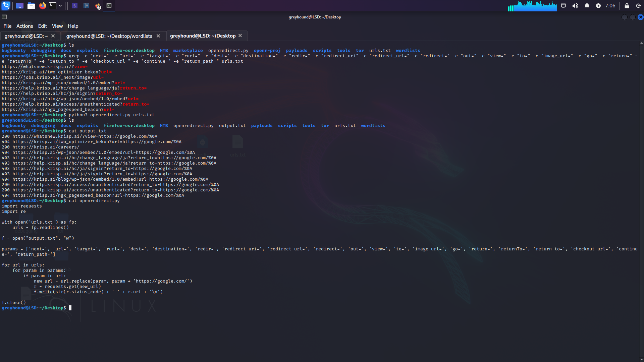Open the Kali applications menu
The image size is (644, 362).
tap(6, 6)
